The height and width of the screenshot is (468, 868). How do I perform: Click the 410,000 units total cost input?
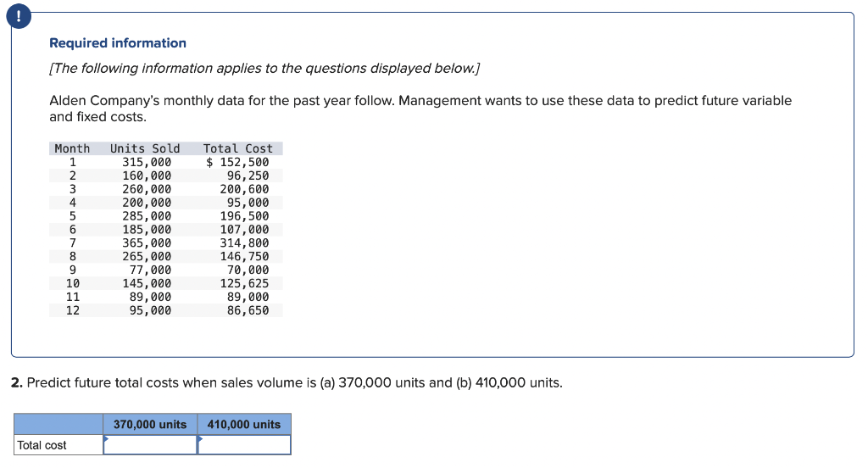pyautogui.click(x=244, y=445)
